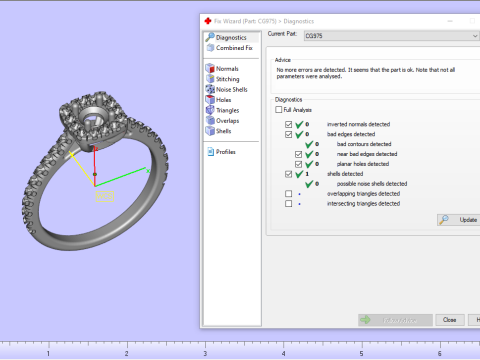Viewport: 480px width, 360px height.
Task: Click the WCS label in the viewport
Action: (105, 196)
